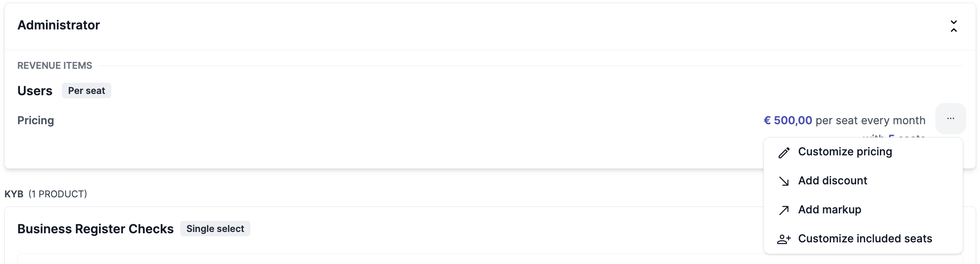Click the € 500,00 price value
The height and width of the screenshot is (264, 980).
click(788, 120)
